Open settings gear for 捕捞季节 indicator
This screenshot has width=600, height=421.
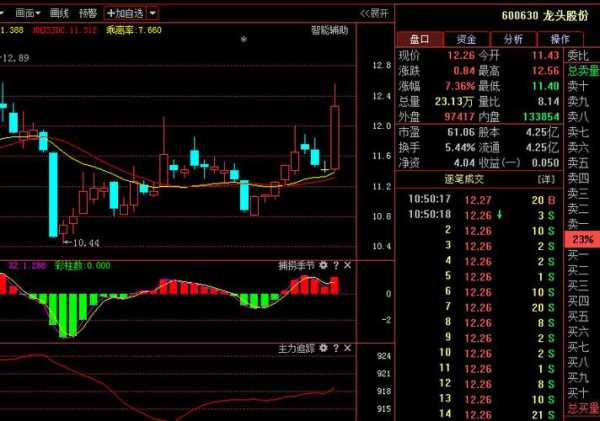323,266
